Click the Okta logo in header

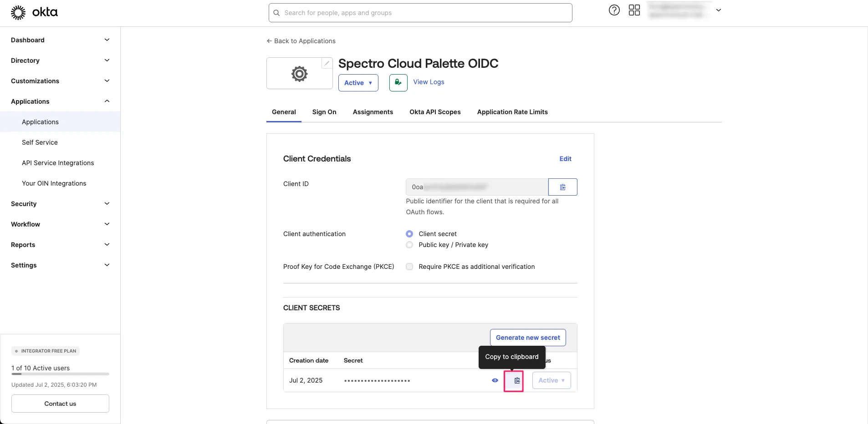(34, 12)
